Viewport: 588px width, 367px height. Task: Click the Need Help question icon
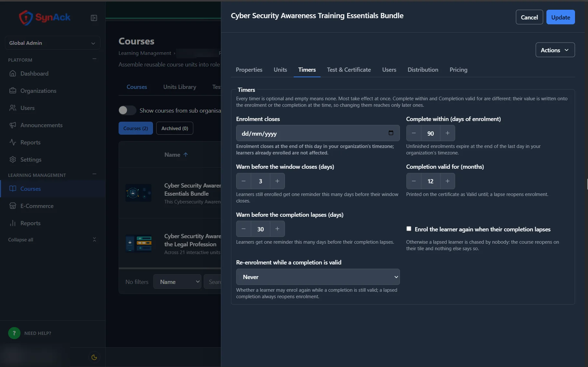pos(14,333)
